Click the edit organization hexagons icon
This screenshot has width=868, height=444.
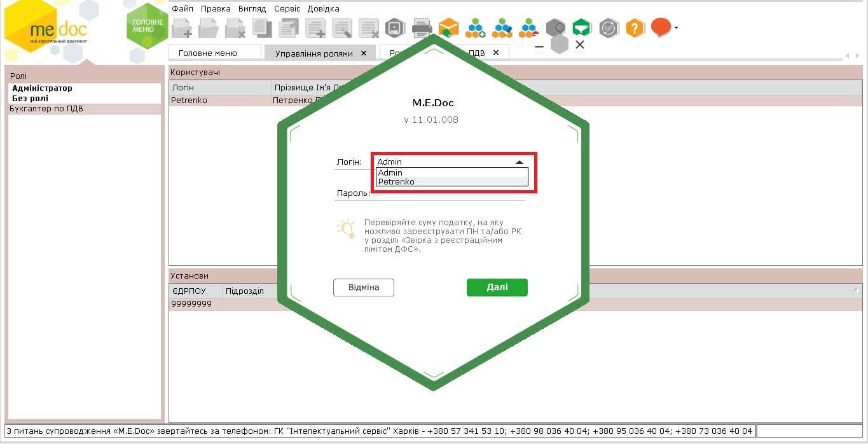[x=502, y=28]
